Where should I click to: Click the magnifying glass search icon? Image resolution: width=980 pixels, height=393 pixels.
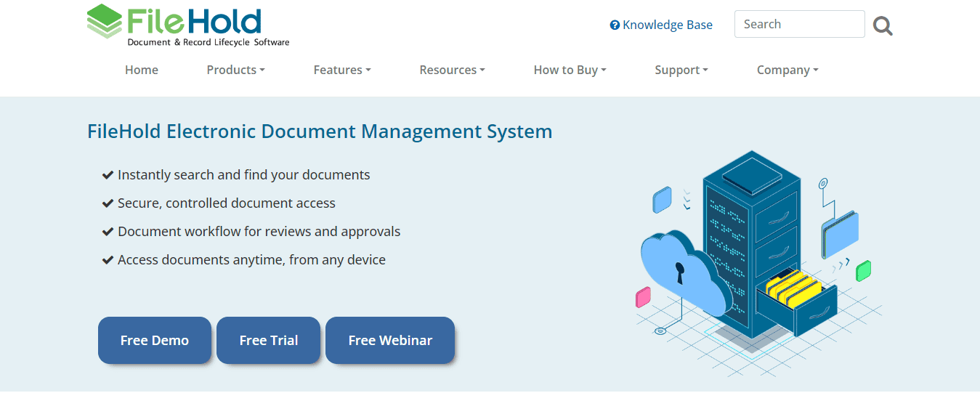click(883, 27)
